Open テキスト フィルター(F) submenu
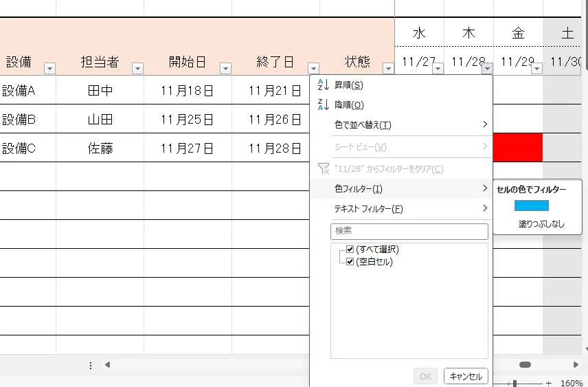Viewport: 588px width, 387px height. [x=401, y=209]
